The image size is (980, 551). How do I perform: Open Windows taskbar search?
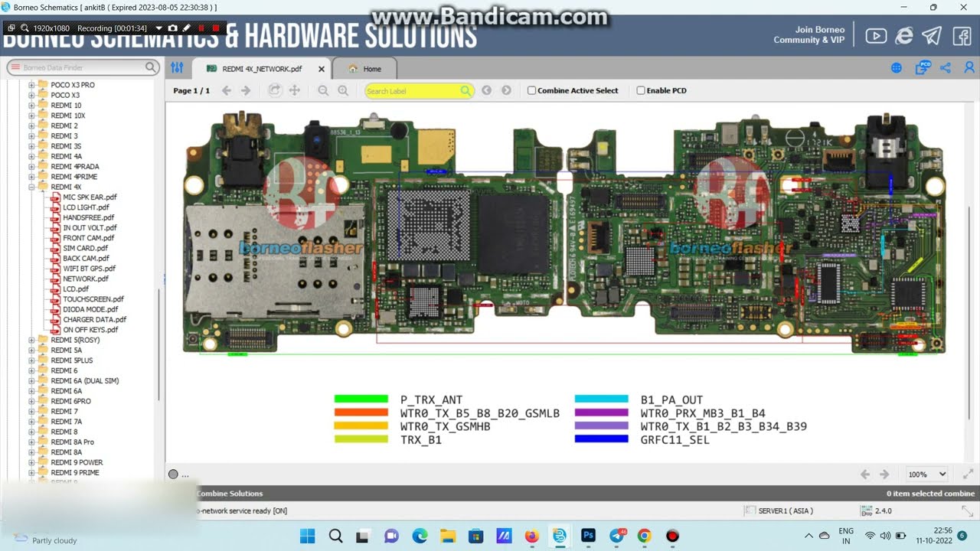335,536
